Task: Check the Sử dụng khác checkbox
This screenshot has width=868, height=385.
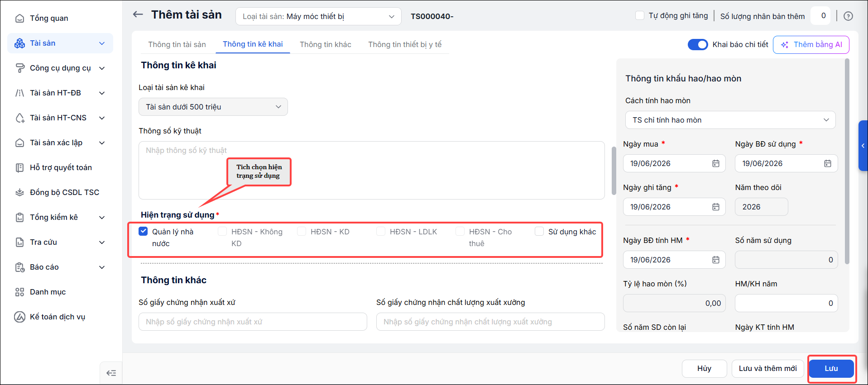Action: (539, 231)
